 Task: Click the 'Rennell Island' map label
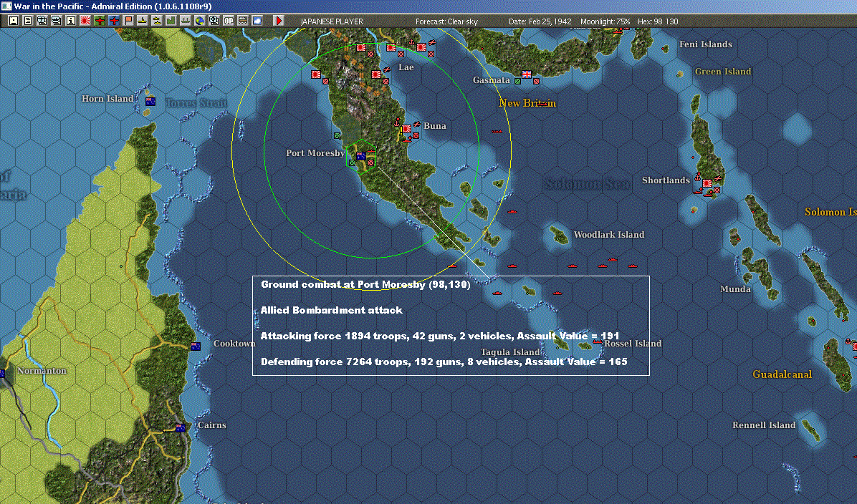pos(764,425)
